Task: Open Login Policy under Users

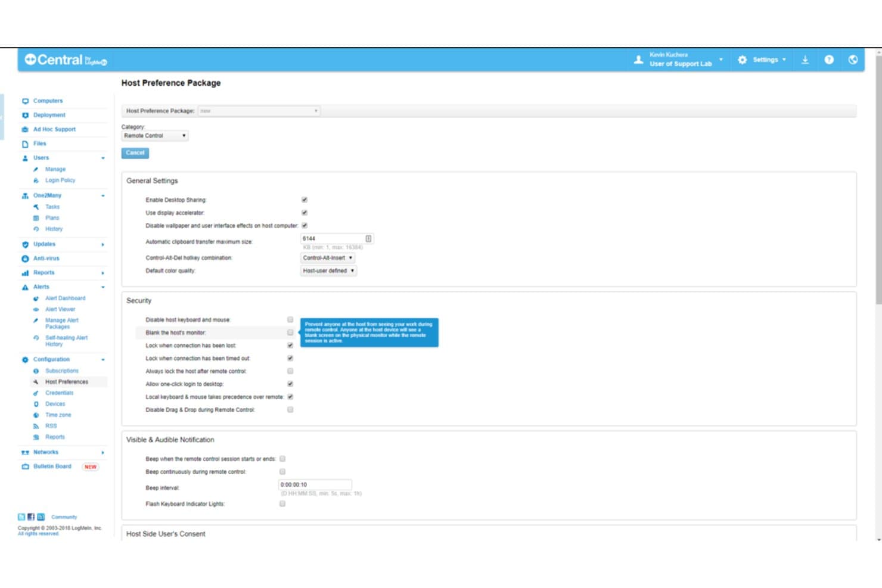Action: 60,181
